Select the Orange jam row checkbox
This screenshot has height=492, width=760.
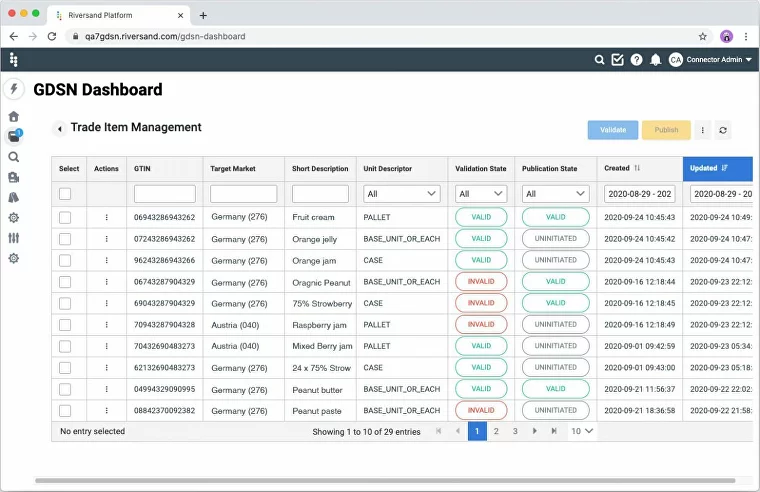click(65, 260)
